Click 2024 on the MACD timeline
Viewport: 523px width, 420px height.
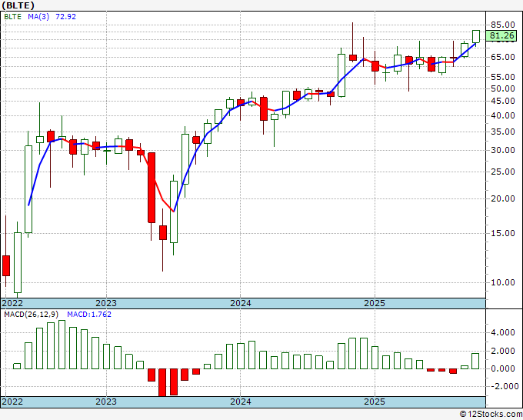pos(241,402)
